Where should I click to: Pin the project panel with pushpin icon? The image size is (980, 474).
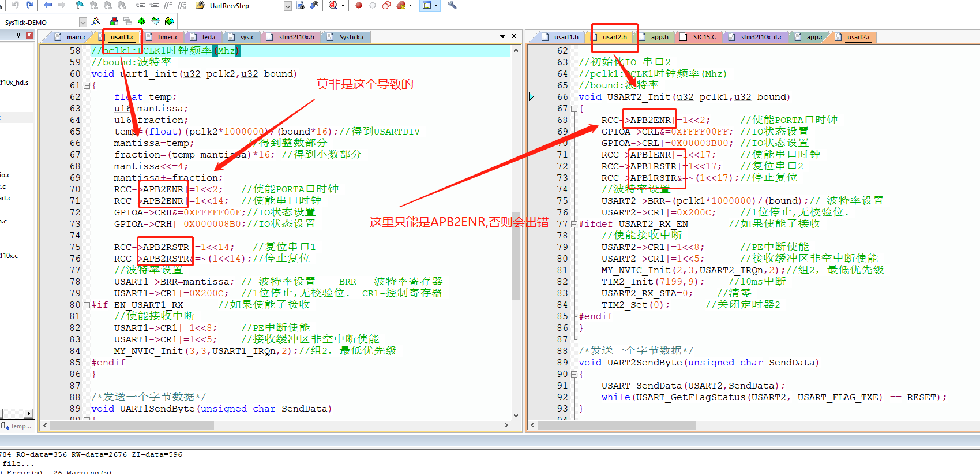coord(19,35)
